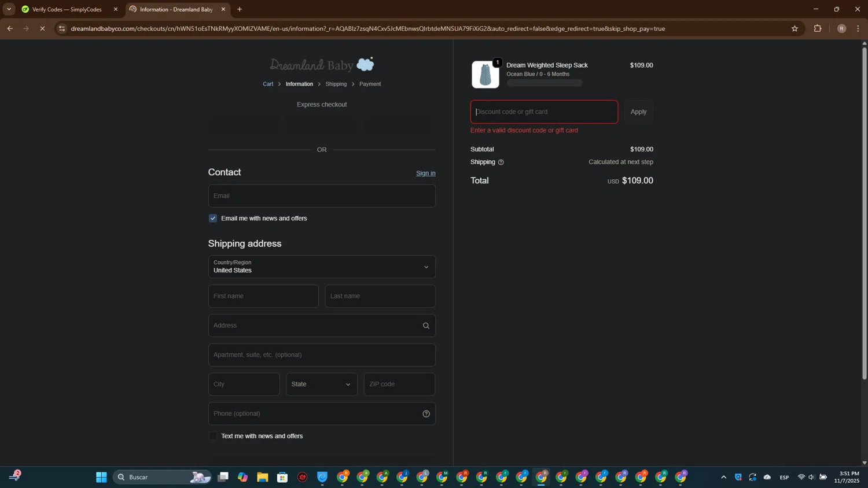Click the Sign in link
The width and height of the screenshot is (868, 488).
point(426,173)
